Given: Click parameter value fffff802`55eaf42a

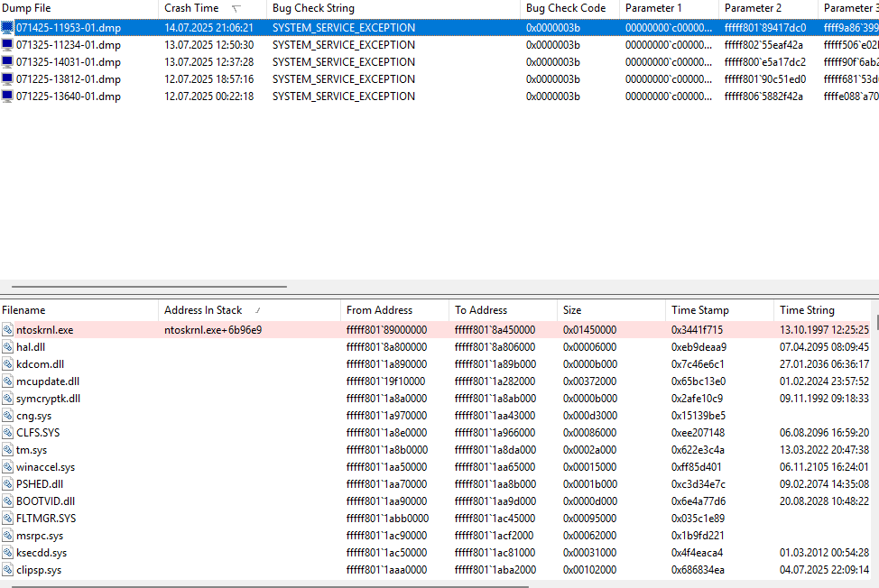Looking at the screenshot, I should pos(763,45).
